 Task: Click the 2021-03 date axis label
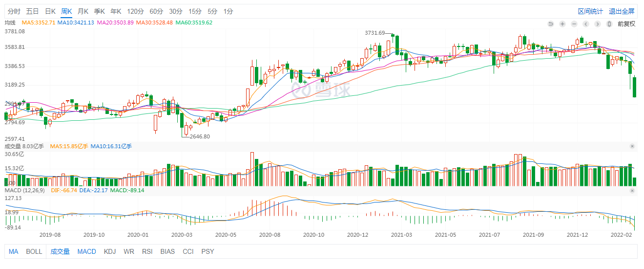point(401,235)
